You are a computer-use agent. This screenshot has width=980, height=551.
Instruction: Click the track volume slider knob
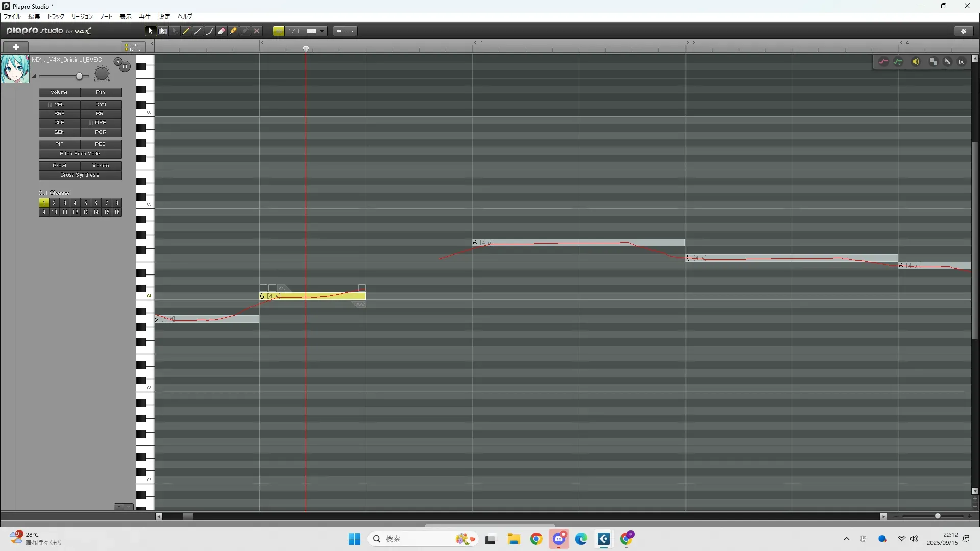click(x=79, y=77)
